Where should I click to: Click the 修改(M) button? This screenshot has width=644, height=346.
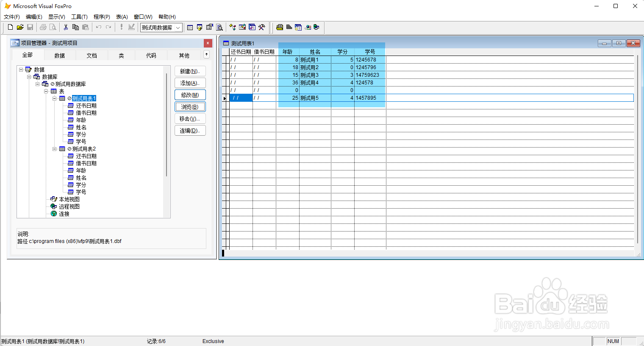click(190, 95)
